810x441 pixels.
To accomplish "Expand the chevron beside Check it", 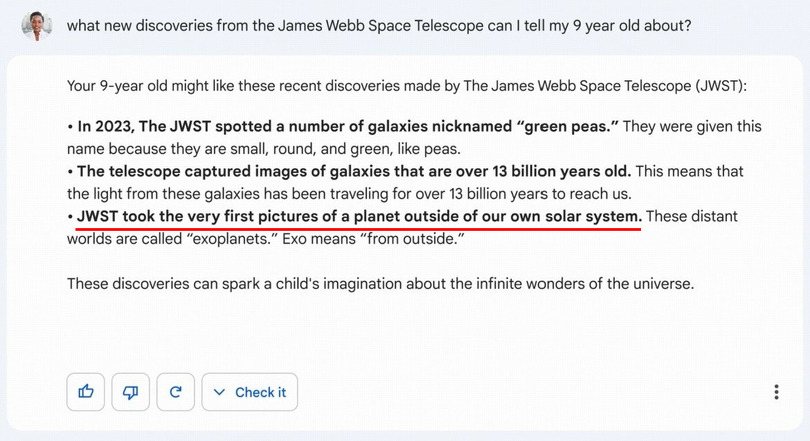I will (219, 392).
